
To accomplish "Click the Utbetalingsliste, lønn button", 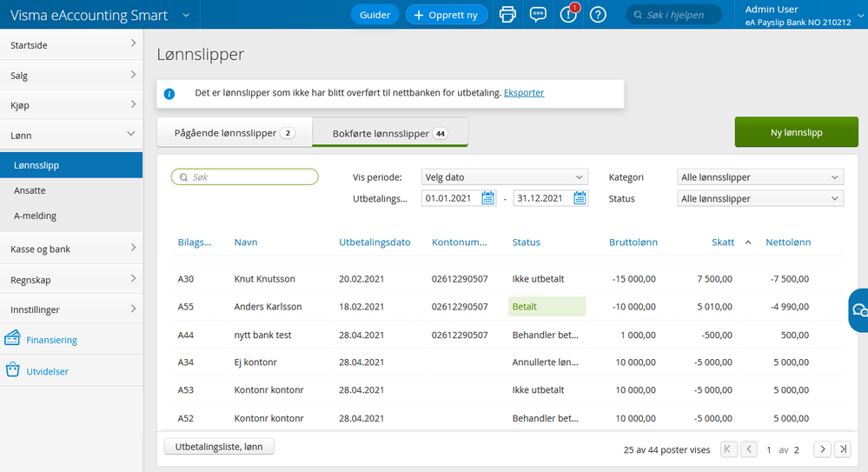I will [x=219, y=447].
